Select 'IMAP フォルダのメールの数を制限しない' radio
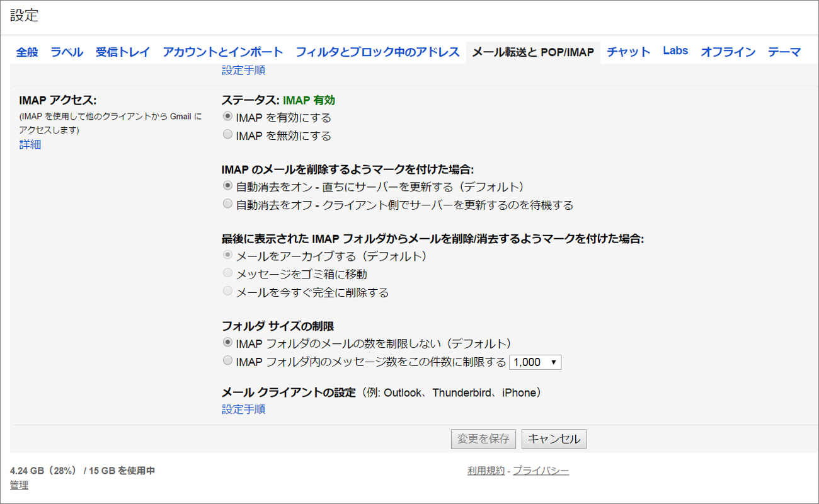This screenshot has height=504, width=819. tap(227, 343)
